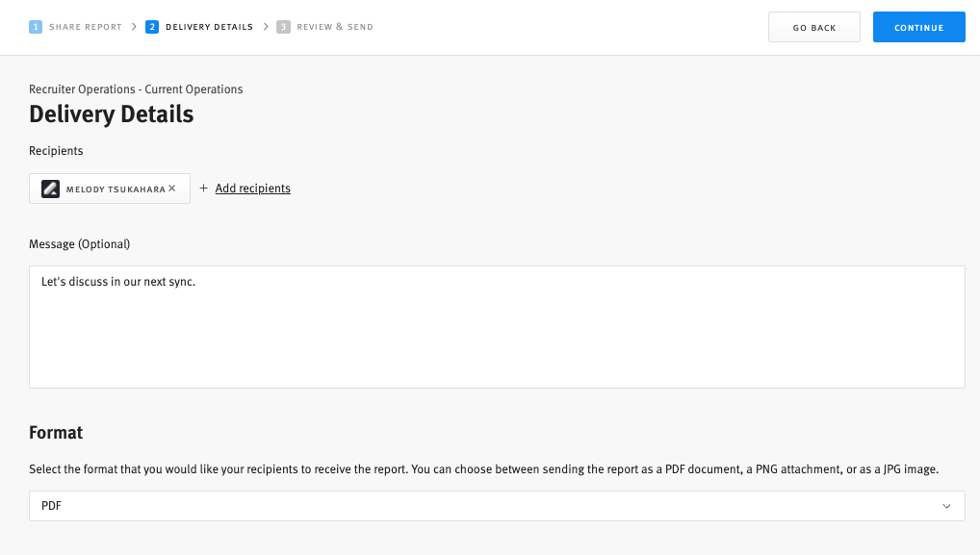Click the step 3 number badge
This screenshot has height=555, width=980.
coord(283,27)
